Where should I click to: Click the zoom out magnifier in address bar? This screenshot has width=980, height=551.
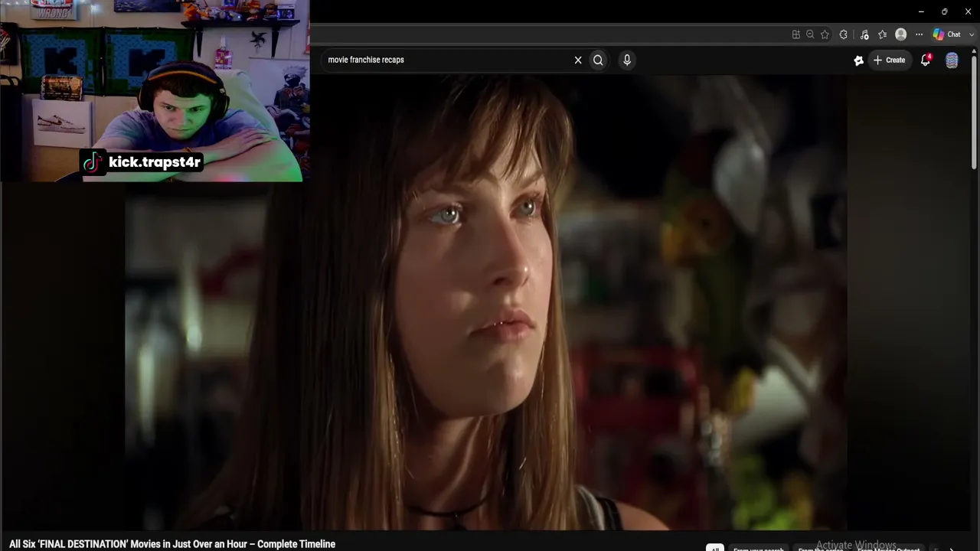click(x=810, y=34)
